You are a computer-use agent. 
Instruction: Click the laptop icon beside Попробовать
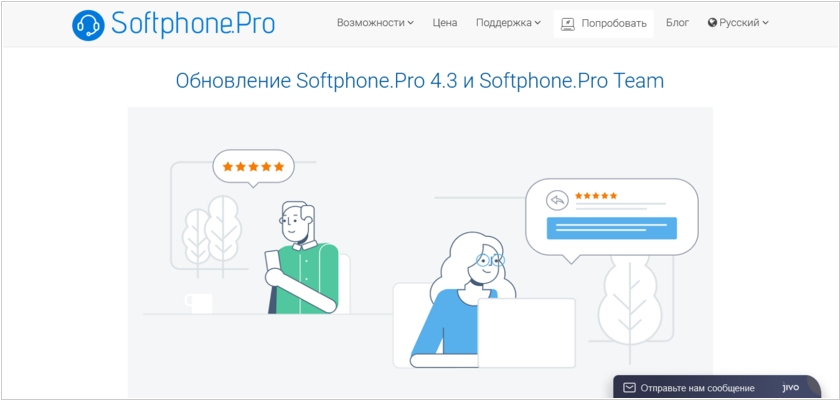pos(567,24)
